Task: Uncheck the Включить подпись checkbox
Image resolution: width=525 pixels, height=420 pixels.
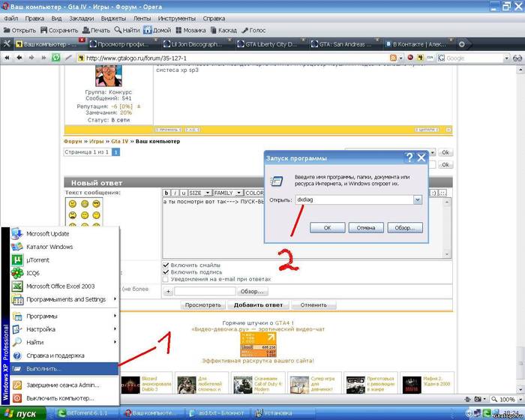Action: [x=166, y=272]
